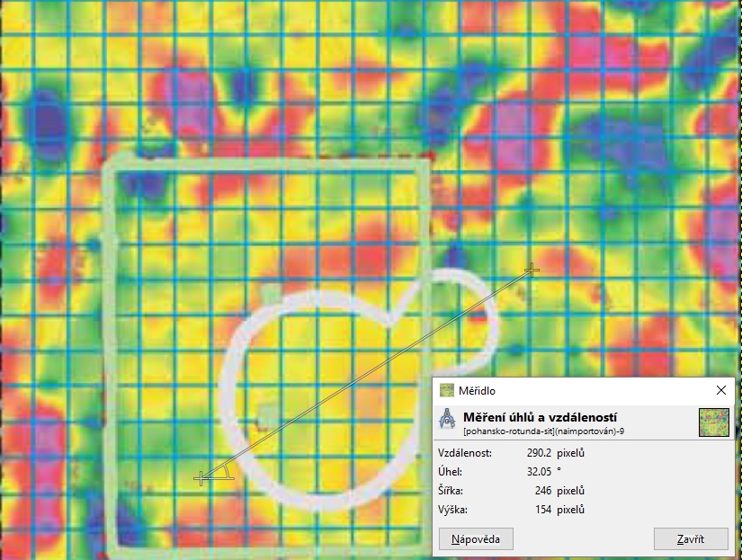The height and width of the screenshot is (560, 742).
Task: Click the Měřidlo title bar text
Action: coord(477,391)
